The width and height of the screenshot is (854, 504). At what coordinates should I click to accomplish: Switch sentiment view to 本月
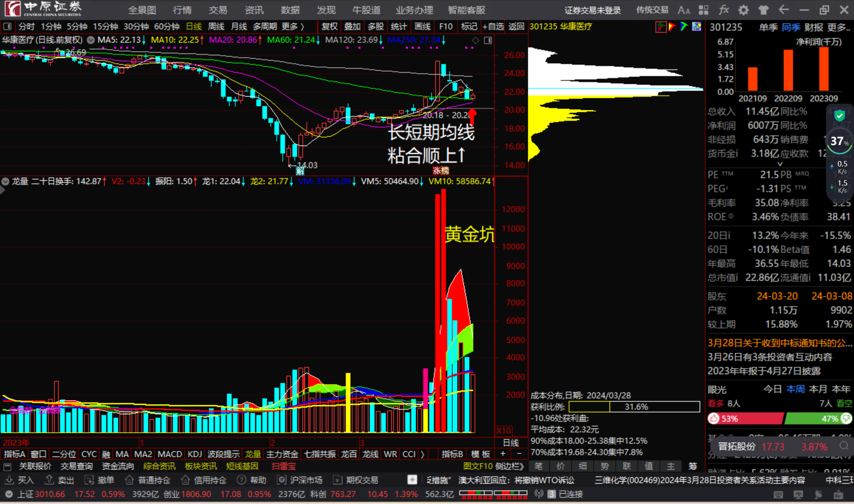pos(818,389)
